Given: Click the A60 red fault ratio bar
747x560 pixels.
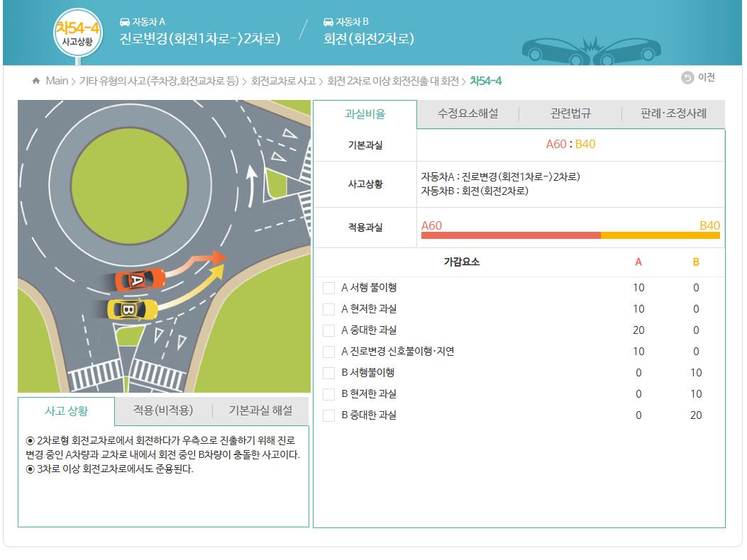Looking at the screenshot, I should pos(511,235).
